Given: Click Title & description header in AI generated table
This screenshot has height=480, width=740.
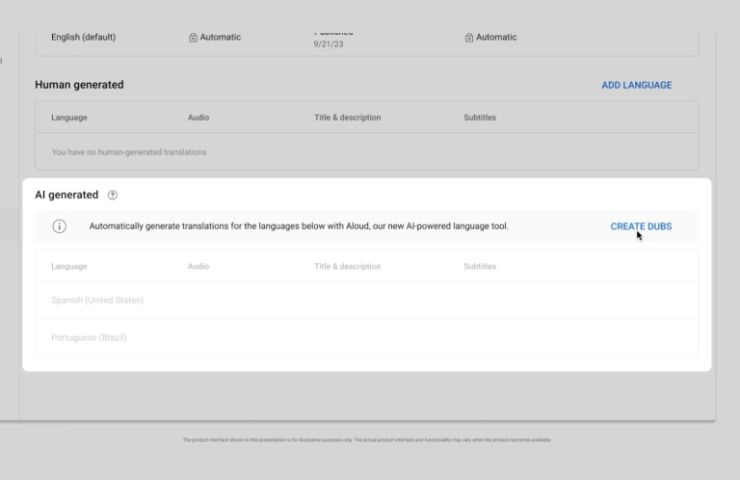Looking at the screenshot, I should pos(347,267).
